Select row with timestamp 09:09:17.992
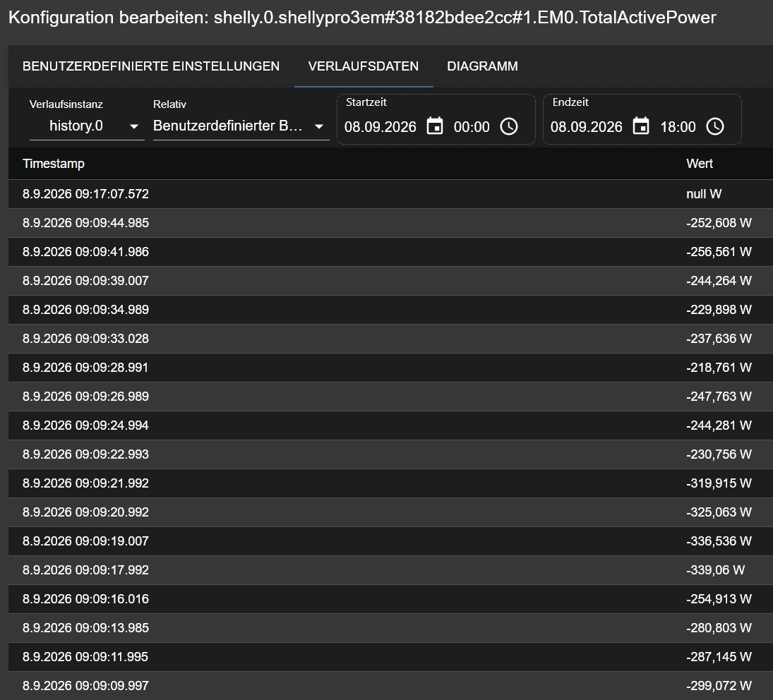773x700 pixels. 390,570
